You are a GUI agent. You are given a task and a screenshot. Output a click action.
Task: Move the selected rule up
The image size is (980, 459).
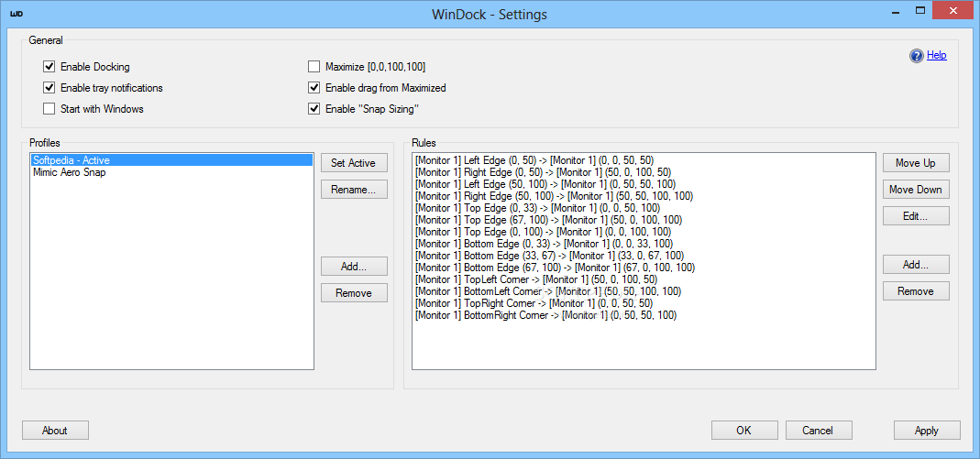916,163
